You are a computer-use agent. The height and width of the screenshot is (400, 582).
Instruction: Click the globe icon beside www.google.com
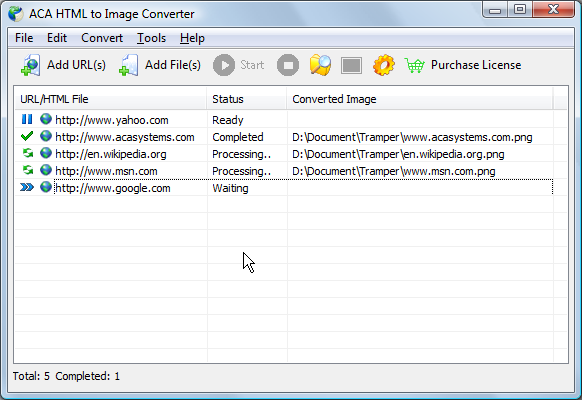coord(46,187)
